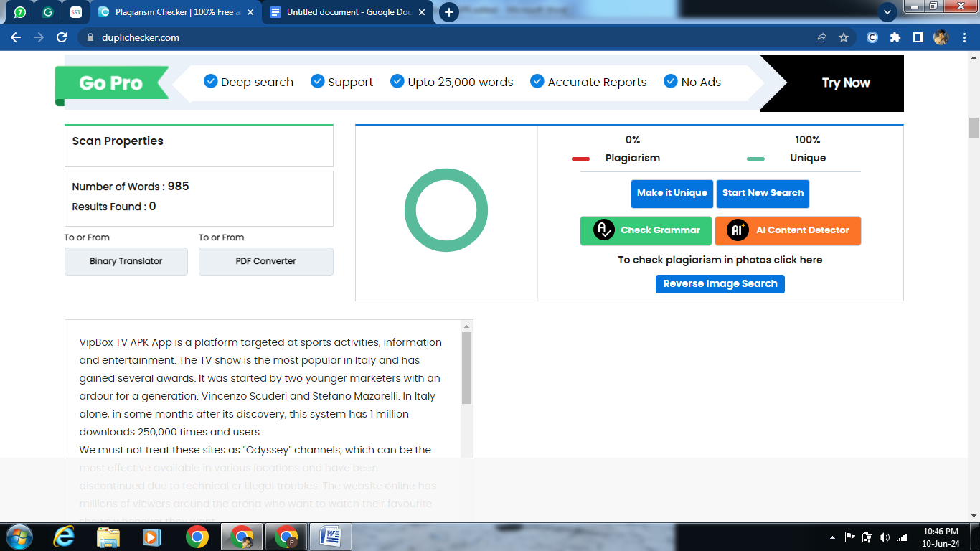Click the 'Results Found : 0' text

(x=114, y=207)
